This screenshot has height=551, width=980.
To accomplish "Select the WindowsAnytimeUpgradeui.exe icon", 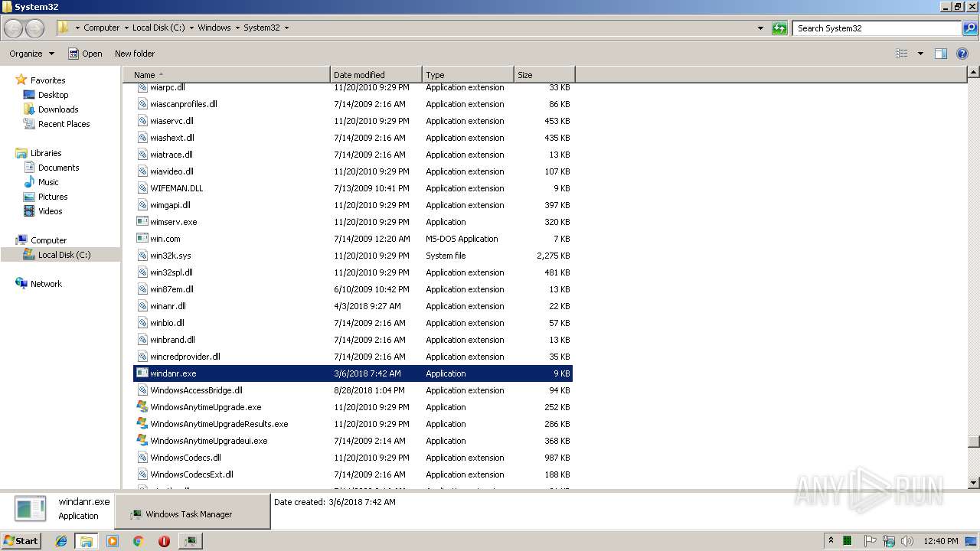I will pyautogui.click(x=142, y=441).
